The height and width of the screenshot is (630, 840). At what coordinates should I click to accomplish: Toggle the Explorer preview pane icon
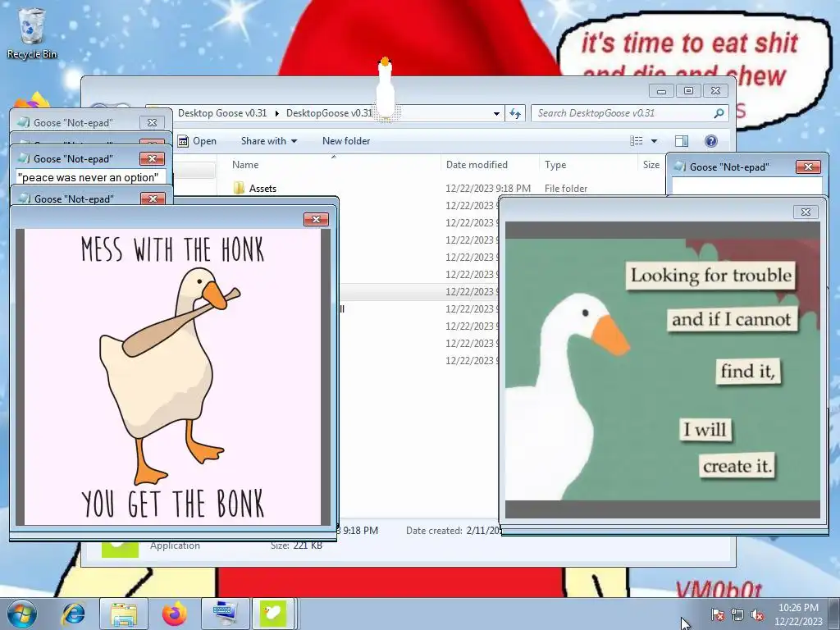681,141
